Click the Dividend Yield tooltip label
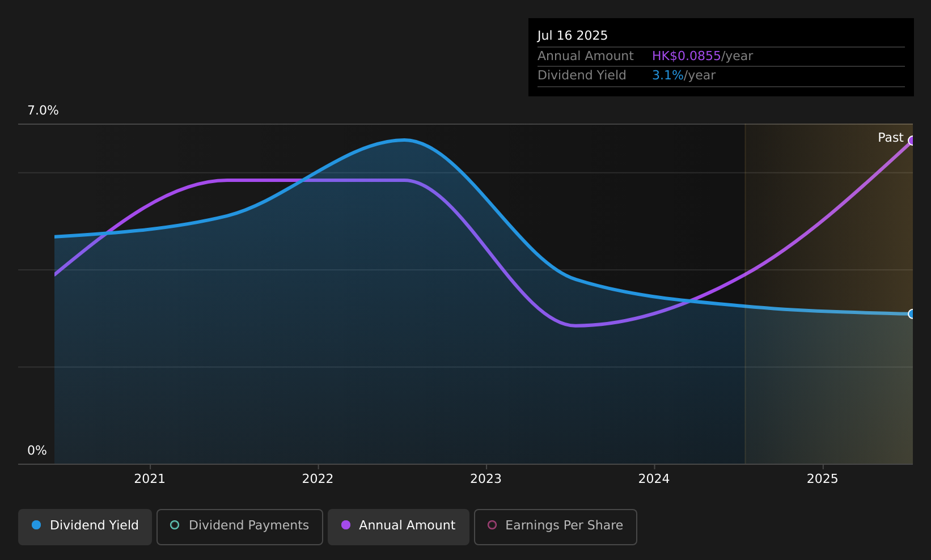The width and height of the screenshot is (931, 560). [x=582, y=75]
